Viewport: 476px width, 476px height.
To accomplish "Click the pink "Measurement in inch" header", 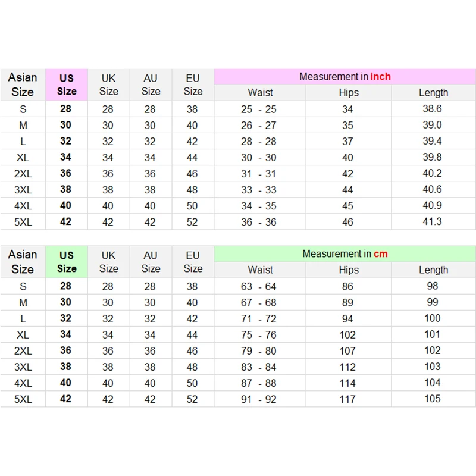I will click(x=345, y=77).
